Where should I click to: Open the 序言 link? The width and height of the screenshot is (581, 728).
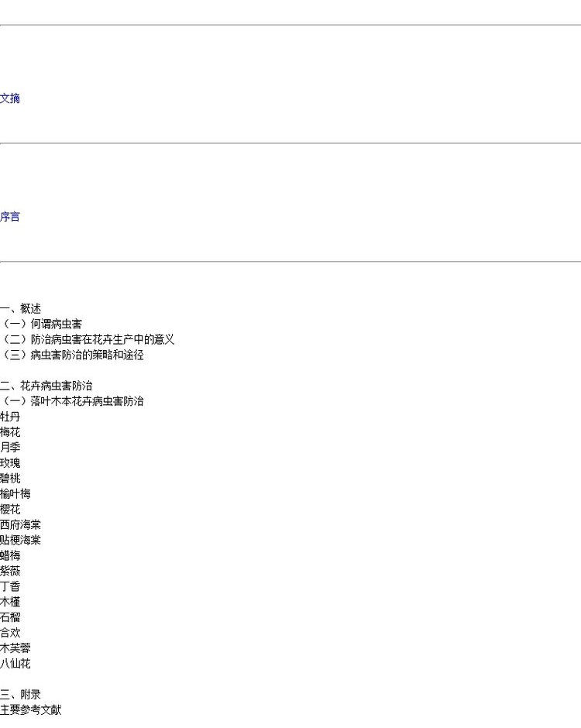(10, 217)
